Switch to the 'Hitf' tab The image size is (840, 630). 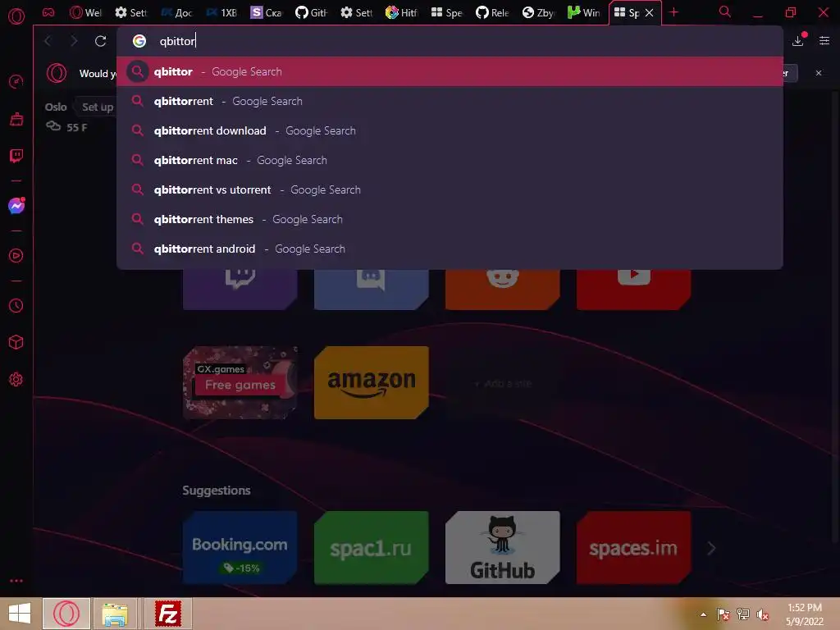click(x=401, y=12)
